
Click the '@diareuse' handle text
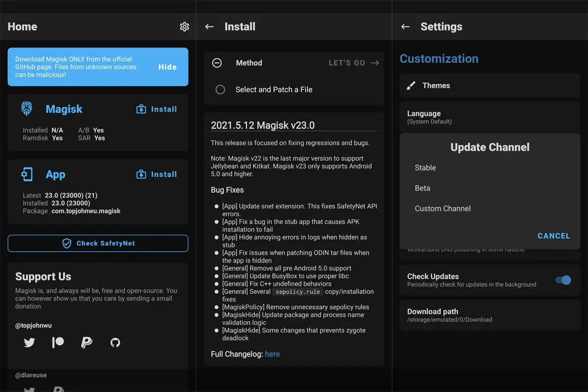pyautogui.click(x=31, y=375)
